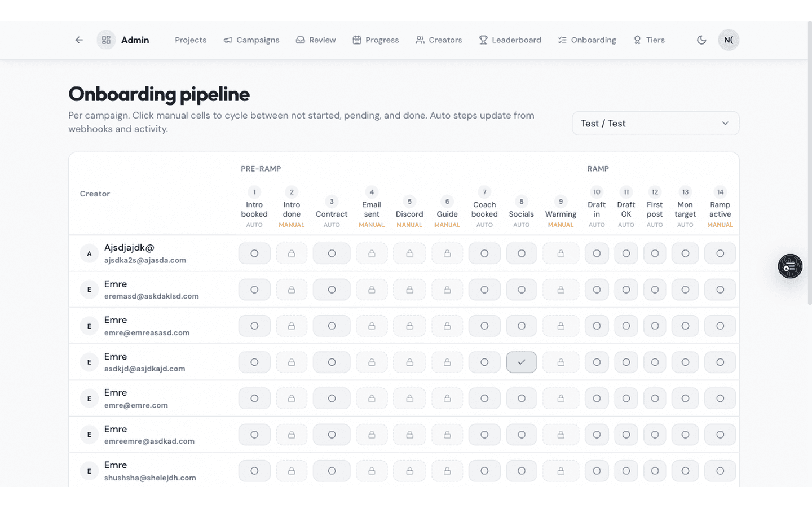Go to the Campaigns tab
This screenshot has height=508, width=812.
[251, 40]
